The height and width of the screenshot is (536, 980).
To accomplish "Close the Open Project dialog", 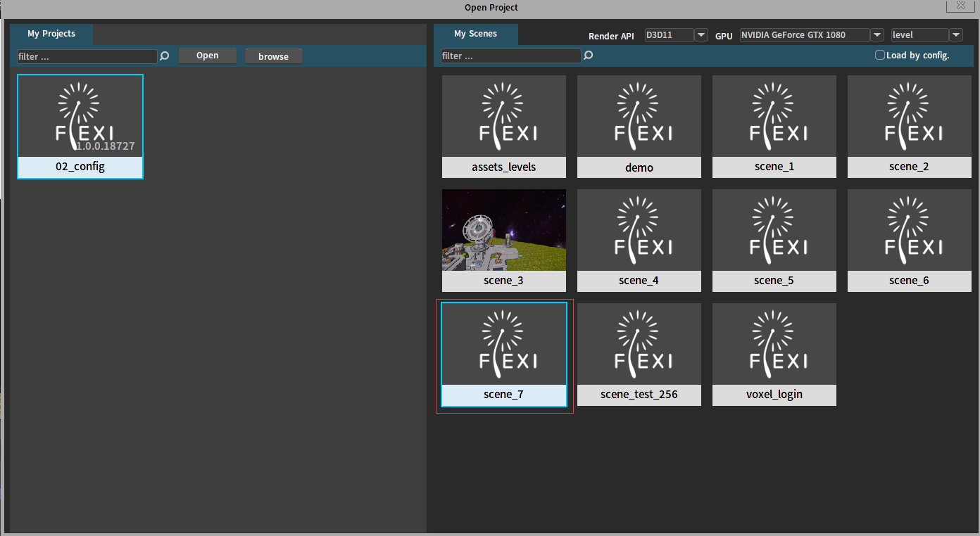I will 960,6.
